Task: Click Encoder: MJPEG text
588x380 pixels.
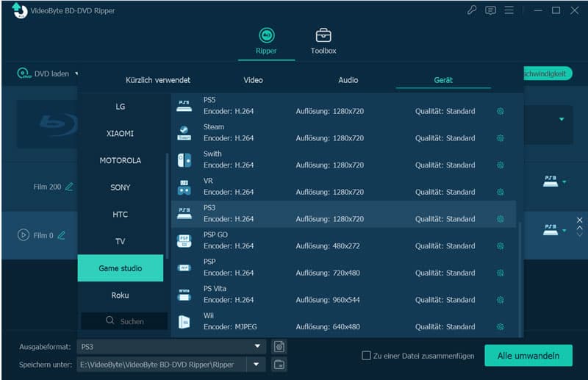Action: pyautogui.click(x=230, y=327)
